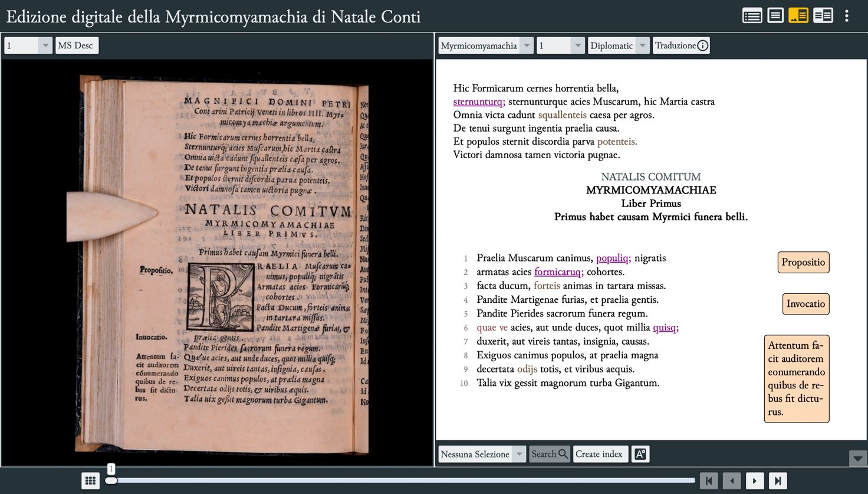Select the text-only view mode icon
868x494 pixels.
point(775,16)
